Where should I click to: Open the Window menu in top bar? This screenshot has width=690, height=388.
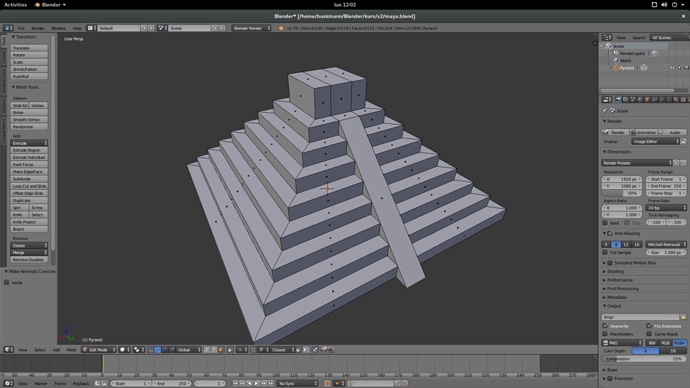pos(59,28)
